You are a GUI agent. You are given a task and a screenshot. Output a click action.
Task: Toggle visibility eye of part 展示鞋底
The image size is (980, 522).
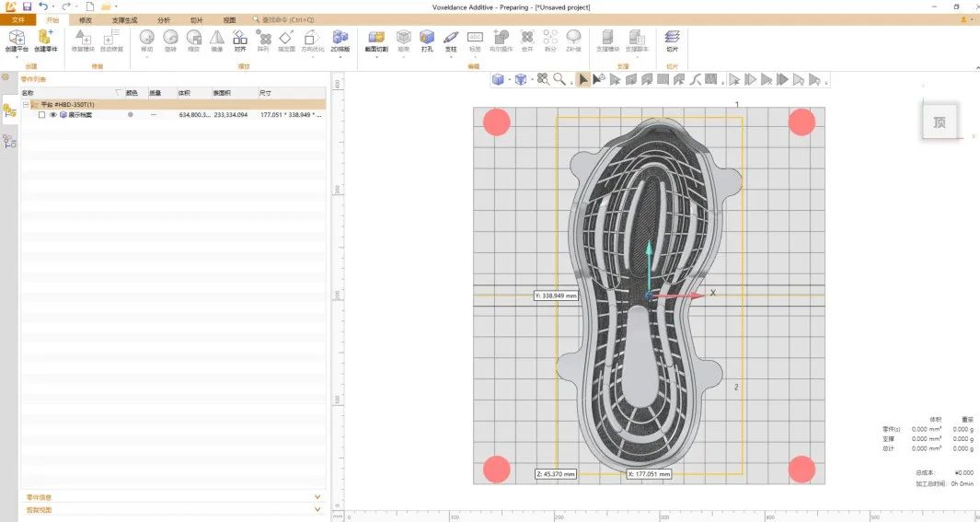click(53, 115)
